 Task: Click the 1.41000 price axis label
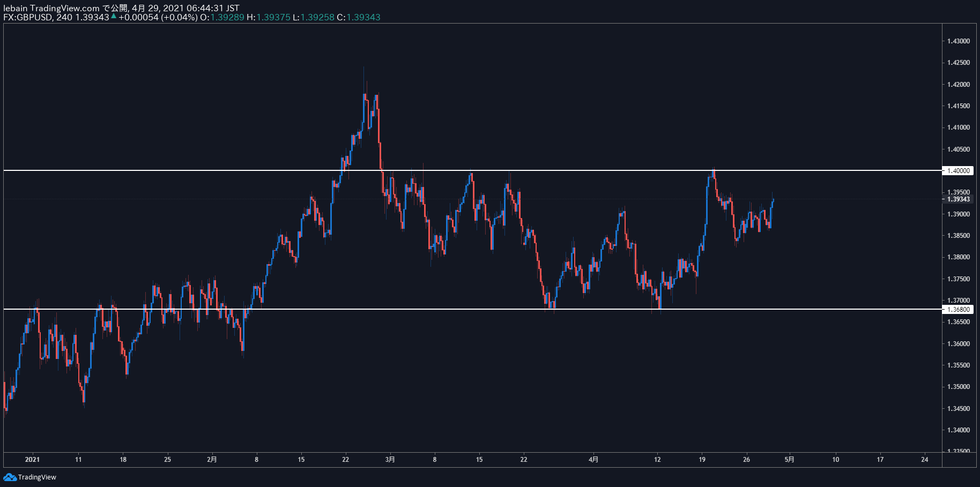click(958, 128)
